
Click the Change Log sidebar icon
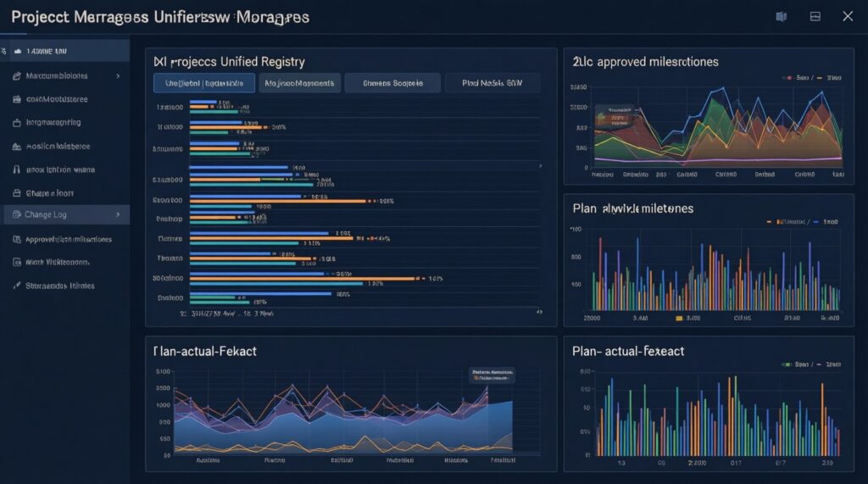tap(16, 215)
